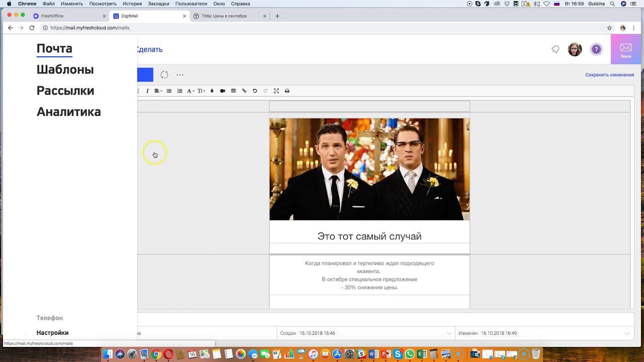Screen dimensions: 644x362
Task: Open help with the question mark icon
Action: 596,49
